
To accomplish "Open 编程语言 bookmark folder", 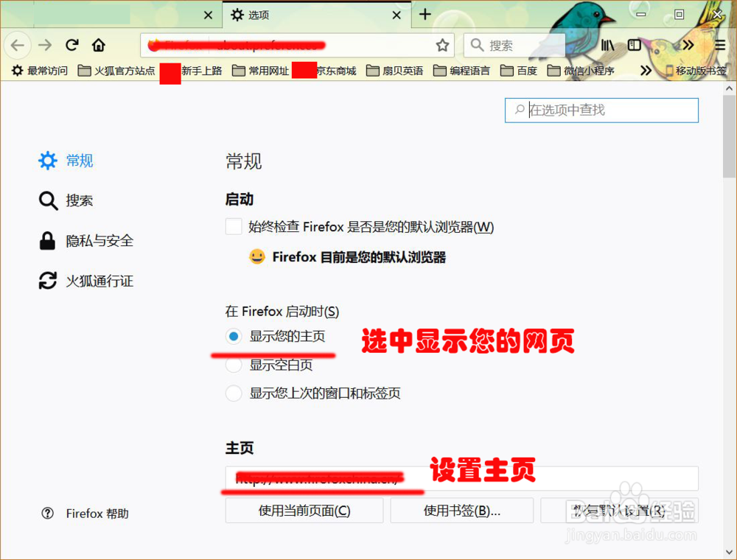I will 461,71.
